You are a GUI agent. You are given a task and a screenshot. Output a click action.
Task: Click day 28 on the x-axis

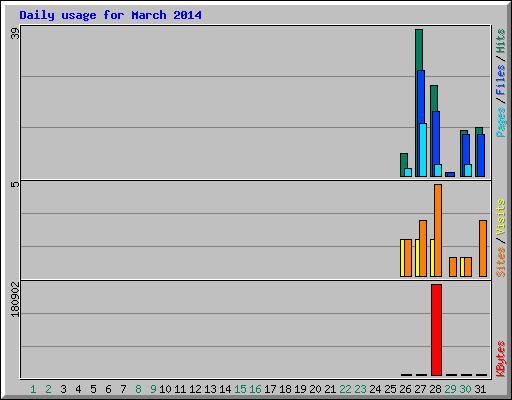(x=435, y=389)
